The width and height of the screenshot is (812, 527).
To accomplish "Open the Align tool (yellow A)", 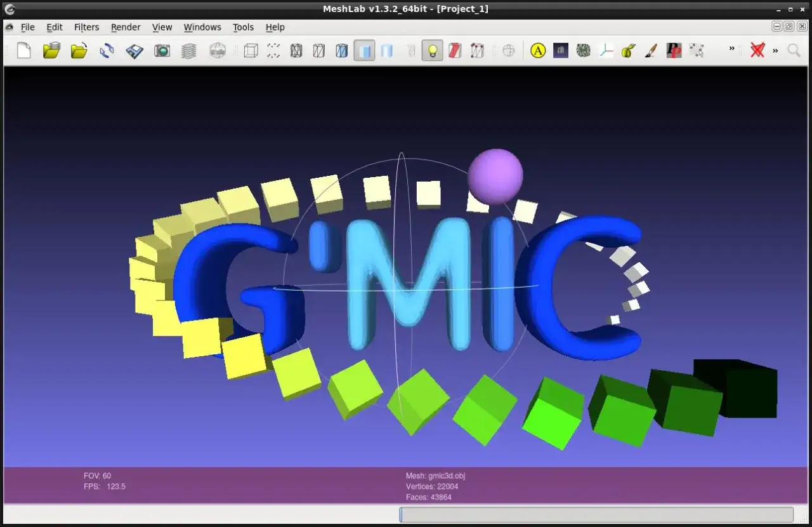I will click(538, 50).
